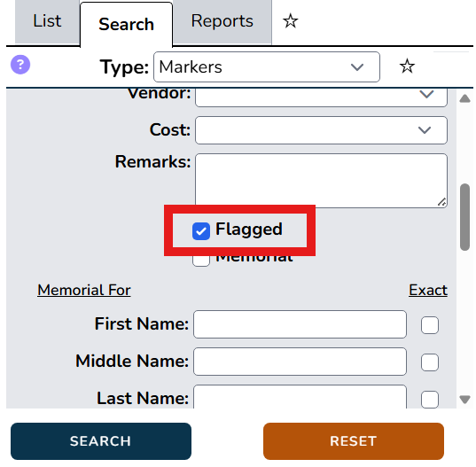Enable Exact match for Last Name
The width and height of the screenshot is (476, 467).
pos(430,399)
